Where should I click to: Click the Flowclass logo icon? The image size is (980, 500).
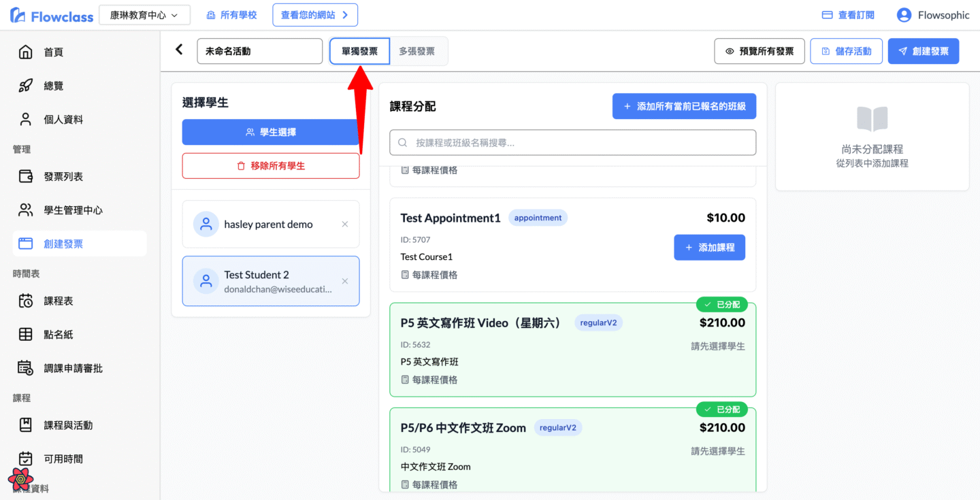[x=18, y=15]
